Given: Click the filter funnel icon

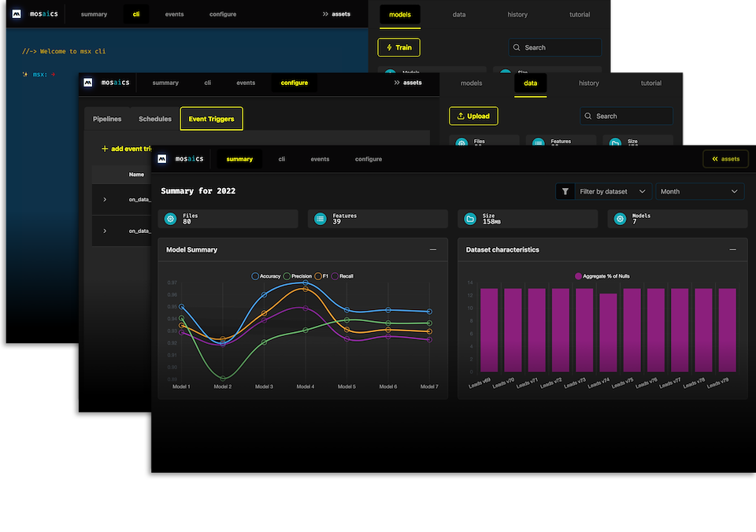Looking at the screenshot, I should click(565, 191).
